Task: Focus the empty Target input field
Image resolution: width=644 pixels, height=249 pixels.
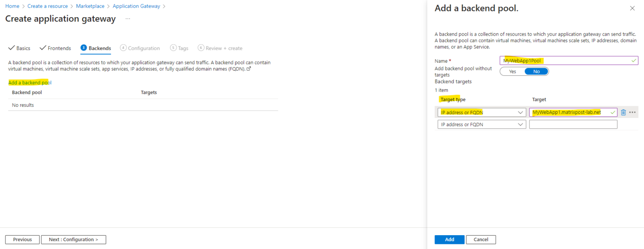Action: (573, 124)
